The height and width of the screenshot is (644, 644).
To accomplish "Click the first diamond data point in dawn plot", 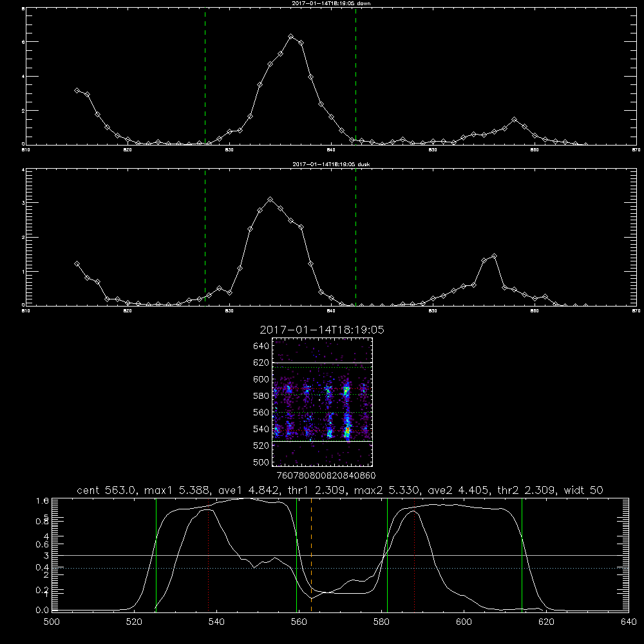I will 77,90.
